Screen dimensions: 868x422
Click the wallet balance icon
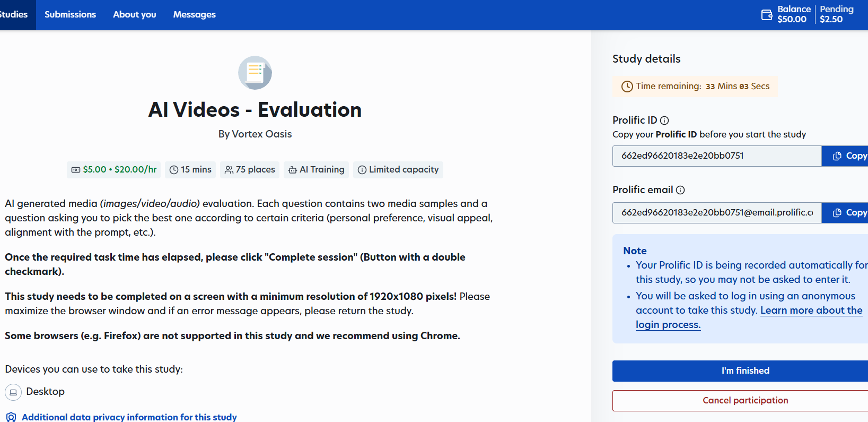(x=767, y=15)
